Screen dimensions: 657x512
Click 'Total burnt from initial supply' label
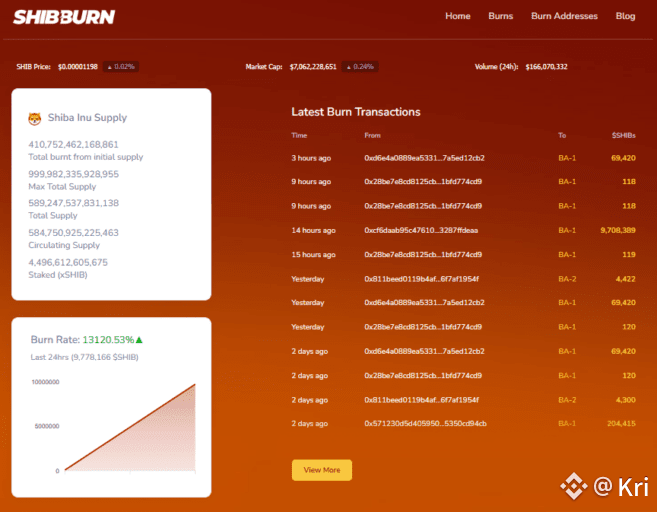[x=86, y=157]
